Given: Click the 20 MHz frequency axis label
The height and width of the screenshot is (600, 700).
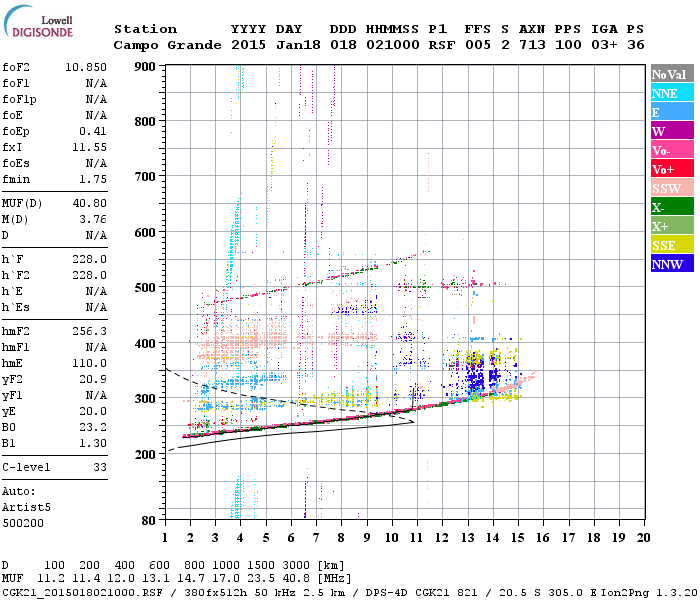Looking at the screenshot, I should [643, 538].
